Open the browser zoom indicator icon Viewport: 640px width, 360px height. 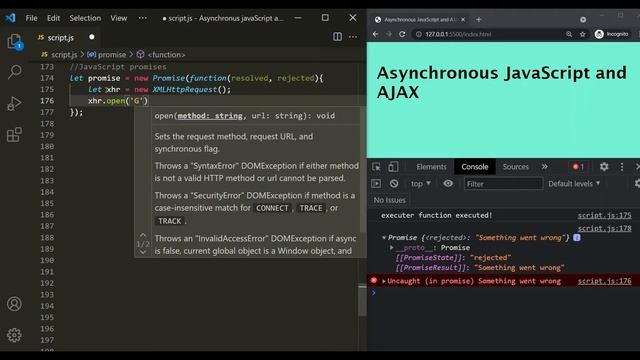(569, 34)
